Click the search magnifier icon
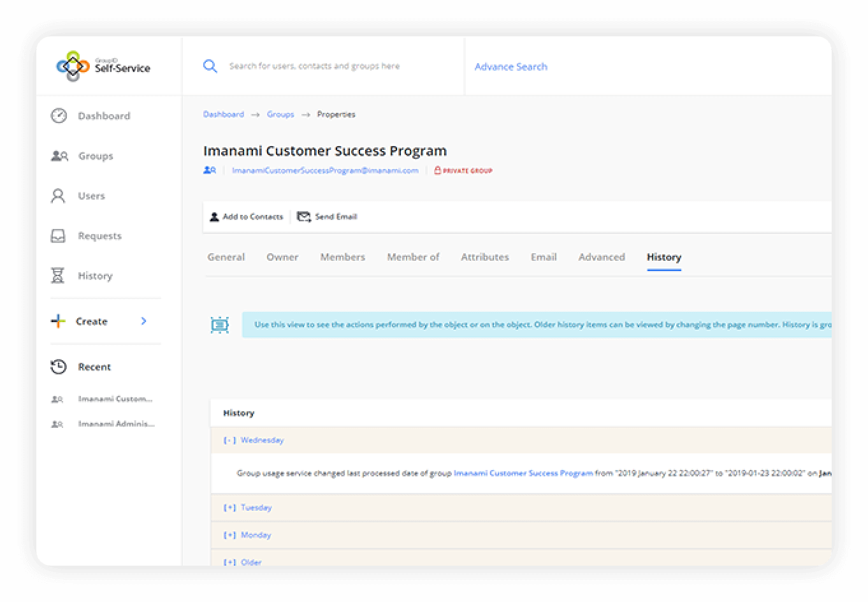The height and width of the screenshot is (602, 868). click(x=210, y=66)
